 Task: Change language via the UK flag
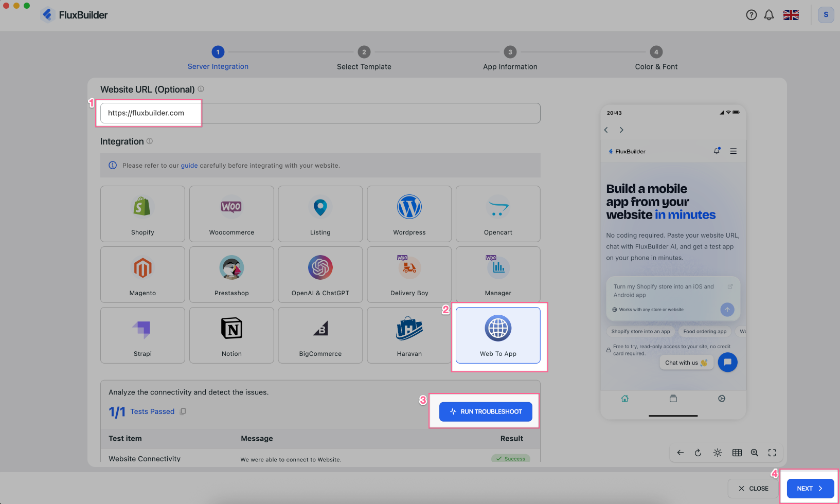tap(791, 15)
